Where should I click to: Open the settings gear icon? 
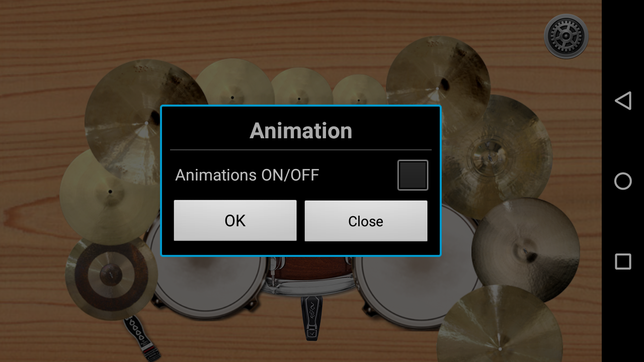click(x=566, y=36)
